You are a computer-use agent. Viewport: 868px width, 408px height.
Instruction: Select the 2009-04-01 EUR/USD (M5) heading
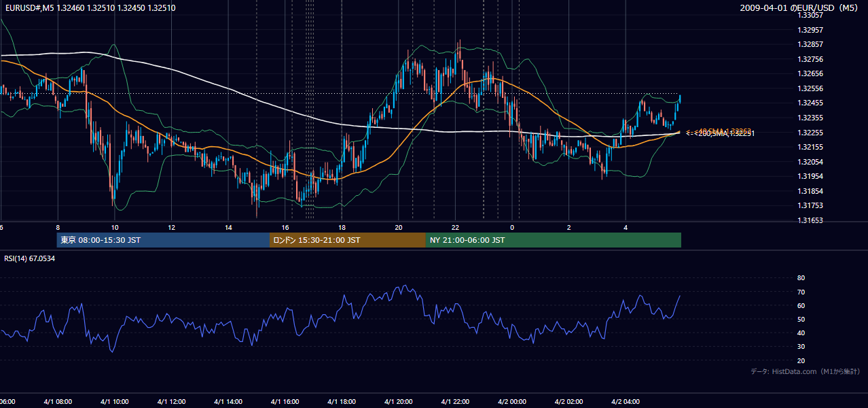click(800, 8)
